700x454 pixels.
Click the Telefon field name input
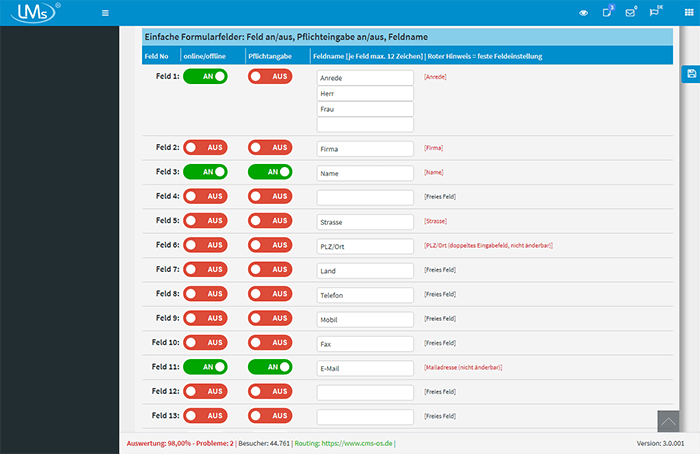tap(365, 294)
